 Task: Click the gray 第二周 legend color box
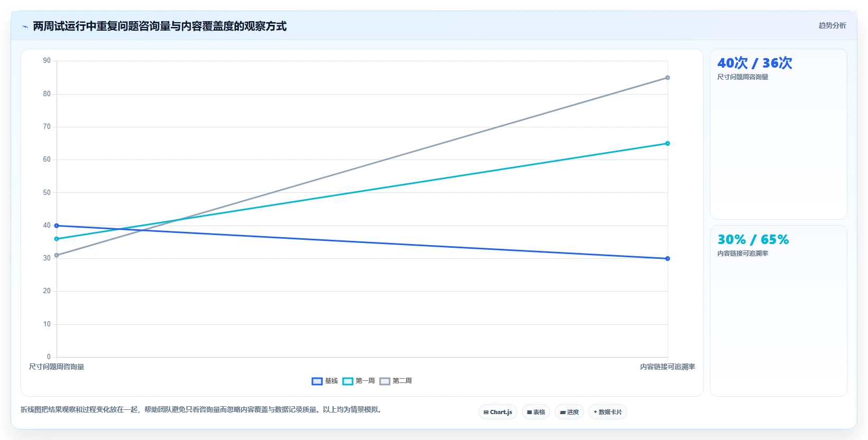point(385,381)
